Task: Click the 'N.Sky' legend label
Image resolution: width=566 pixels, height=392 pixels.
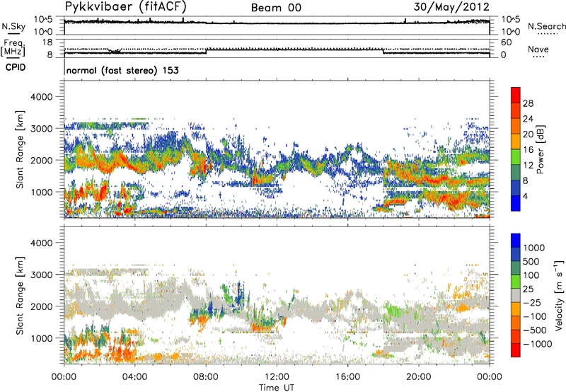Action: (13, 26)
